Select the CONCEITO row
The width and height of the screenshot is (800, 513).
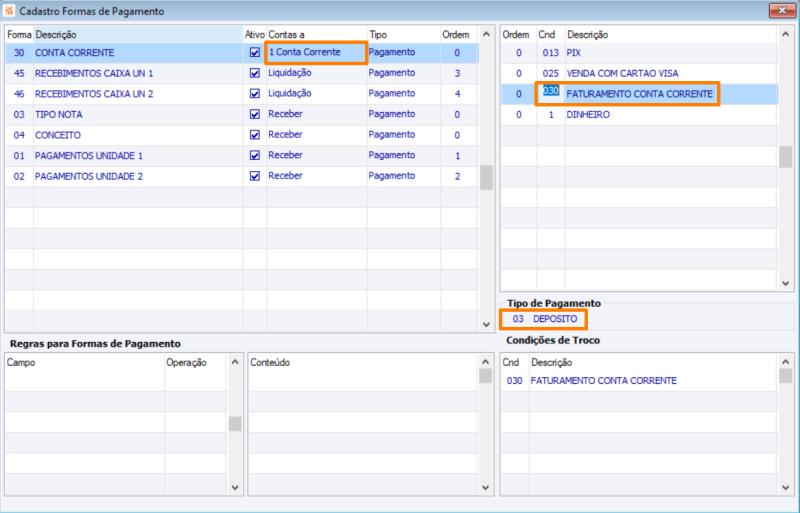point(242,135)
